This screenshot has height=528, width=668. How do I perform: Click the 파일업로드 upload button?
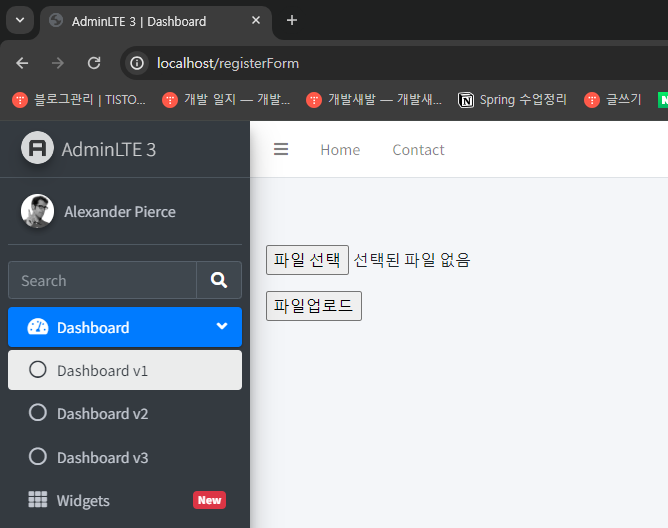(314, 306)
